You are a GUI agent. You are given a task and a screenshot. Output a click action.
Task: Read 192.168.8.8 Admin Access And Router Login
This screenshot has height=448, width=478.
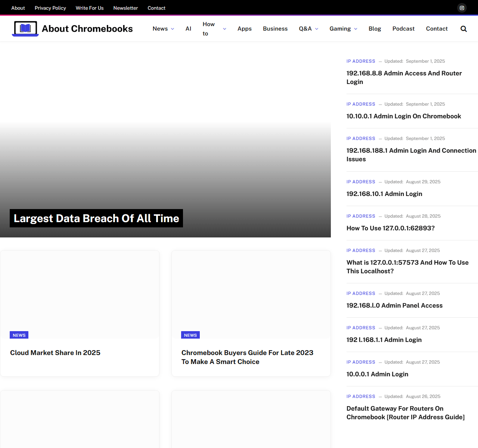(x=404, y=77)
